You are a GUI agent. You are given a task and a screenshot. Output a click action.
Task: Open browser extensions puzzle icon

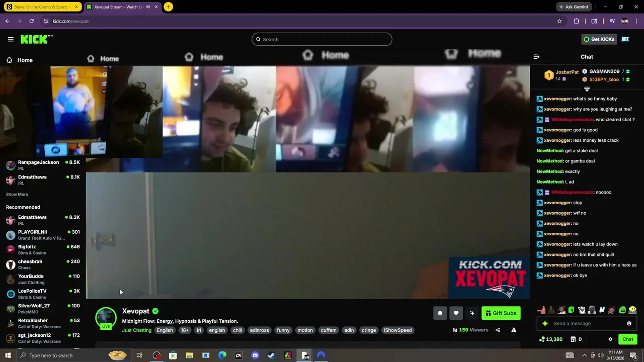click(577, 21)
